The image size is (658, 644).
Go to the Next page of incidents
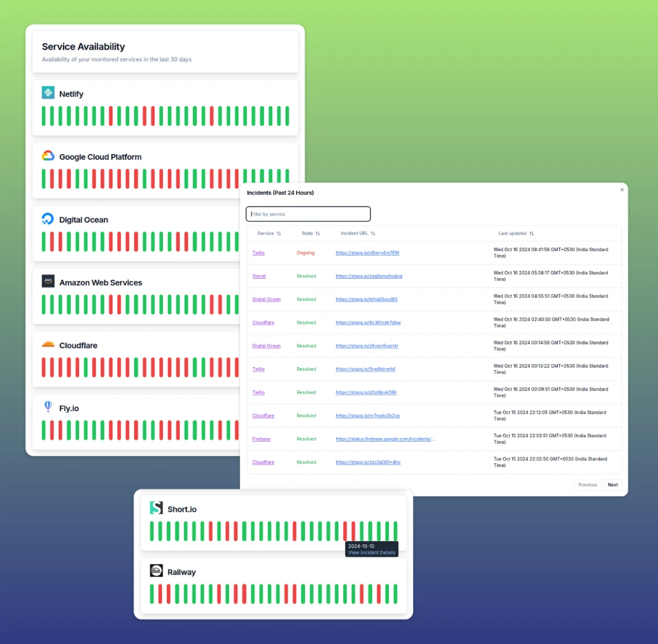pyautogui.click(x=613, y=485)
